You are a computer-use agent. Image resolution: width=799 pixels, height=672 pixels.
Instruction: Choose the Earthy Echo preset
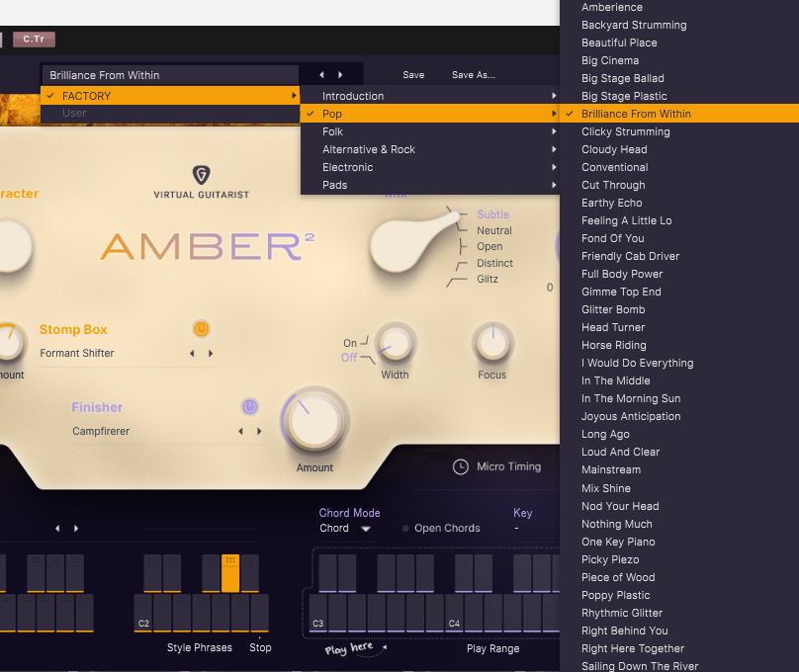(679, 203)
